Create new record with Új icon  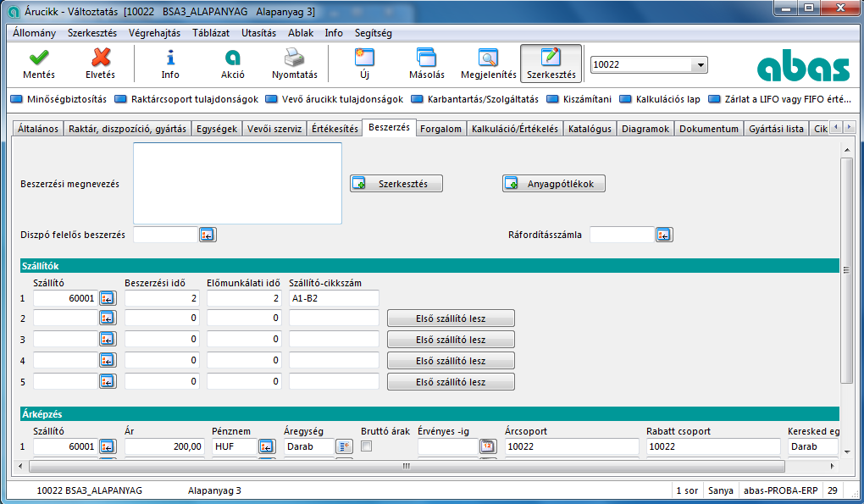coord(364,64)
